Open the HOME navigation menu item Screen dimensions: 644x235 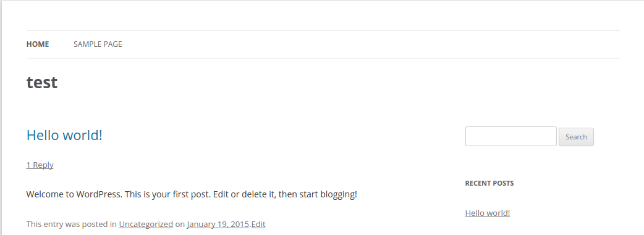[38, 44]
